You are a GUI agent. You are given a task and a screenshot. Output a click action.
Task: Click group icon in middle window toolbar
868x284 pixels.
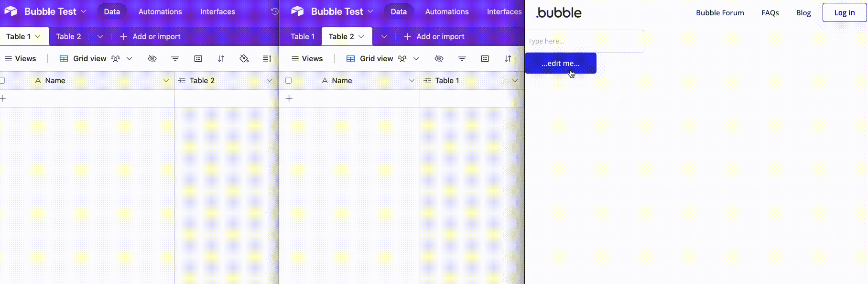pos(485,58)
